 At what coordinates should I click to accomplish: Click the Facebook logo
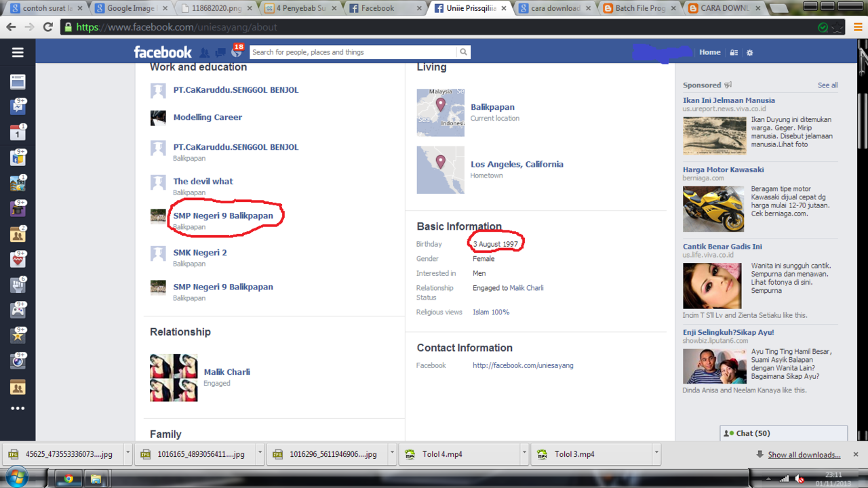click(x=163, y=52)
